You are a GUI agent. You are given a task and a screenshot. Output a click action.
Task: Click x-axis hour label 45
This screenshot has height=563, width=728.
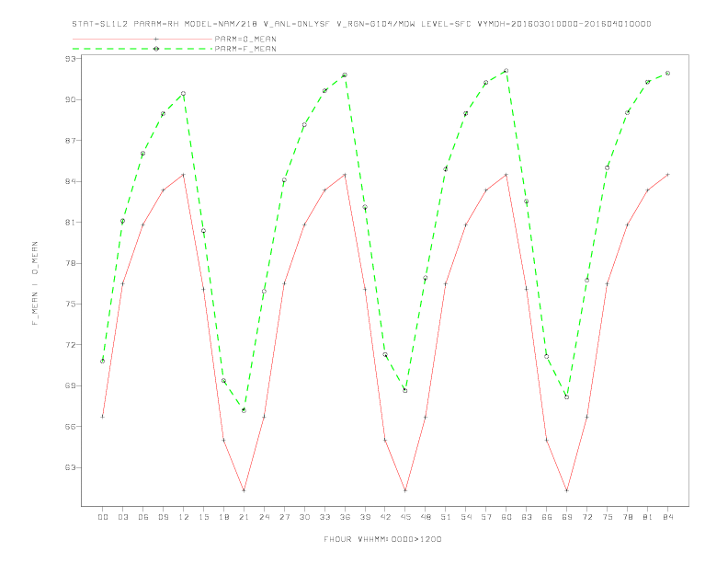pyautogui.click(x=405, y=517)
